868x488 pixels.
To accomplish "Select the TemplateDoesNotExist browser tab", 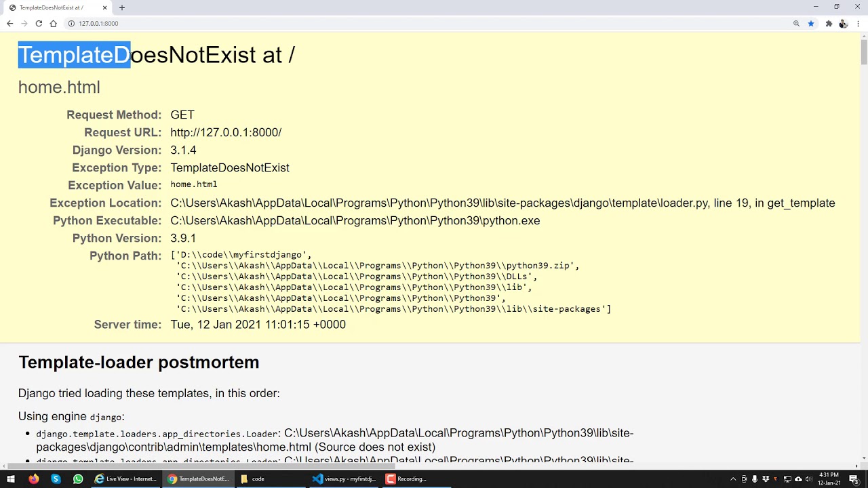I will point(58,7).
